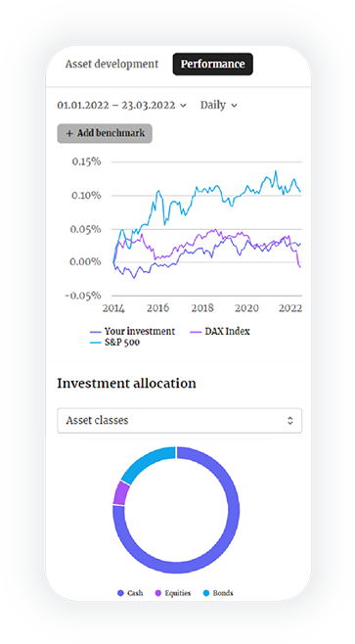The height and width of the screenshot is (644, 355).
Task: Click the chevron next to Daily
Action: tap(234, 106)
